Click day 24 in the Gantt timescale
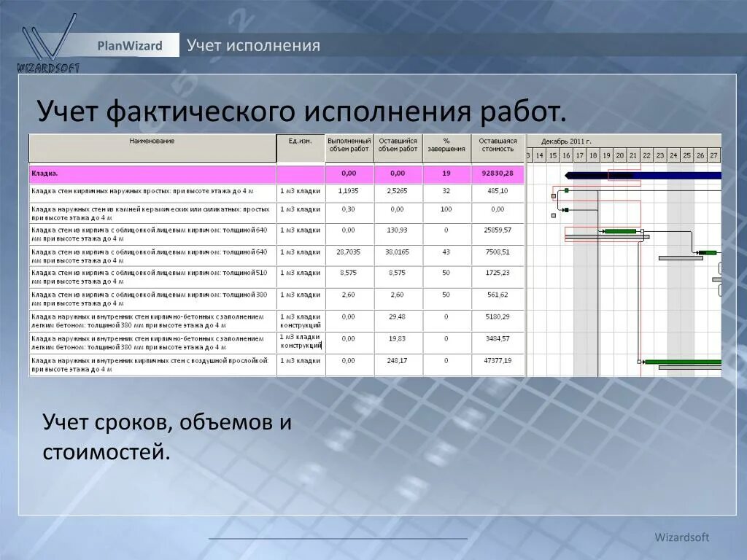Screen dimensions: 747x560 click(x=673, y=155)
